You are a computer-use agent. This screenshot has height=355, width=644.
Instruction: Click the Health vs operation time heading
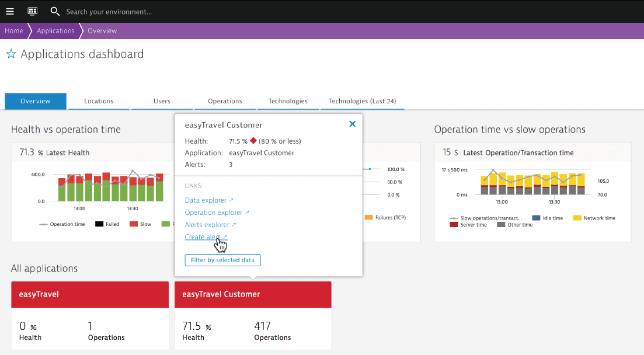[x=66, y=130]
